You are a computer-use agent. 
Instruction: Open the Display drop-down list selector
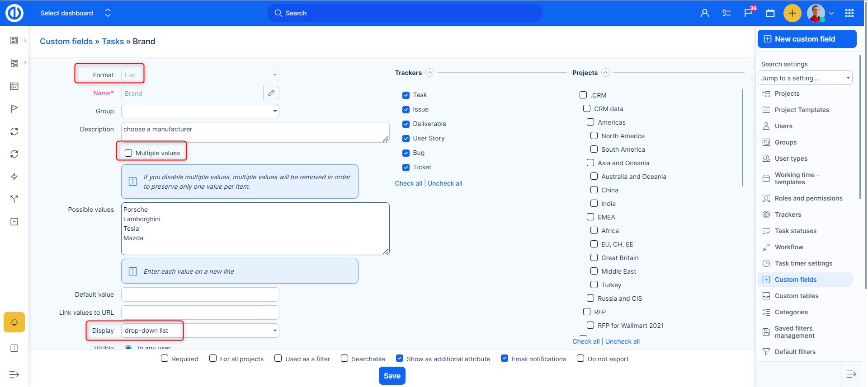pos(200,331)
